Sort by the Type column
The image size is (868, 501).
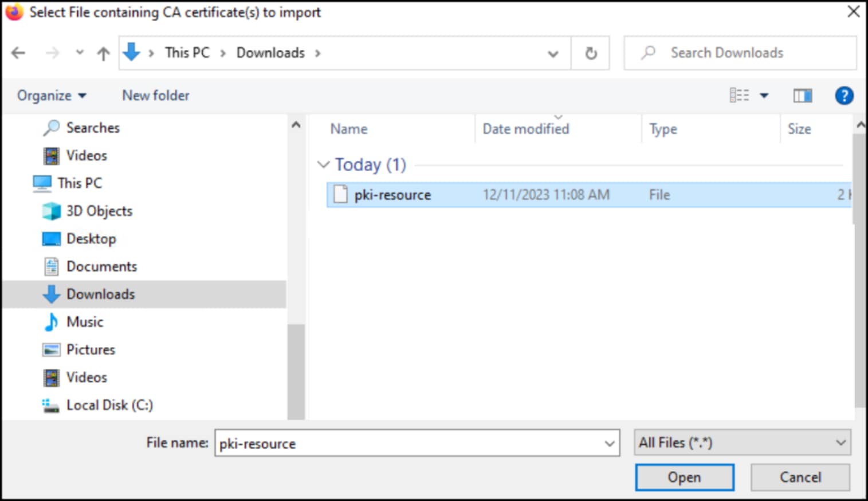663,129
